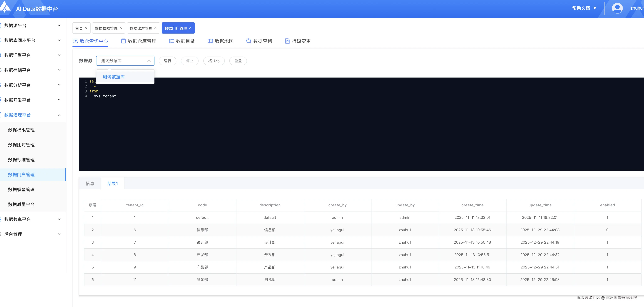Switch to the 数据目录 tab
The height and width of the screenshot is (307, 644).
pyautogui.click(x=182, y=41)
